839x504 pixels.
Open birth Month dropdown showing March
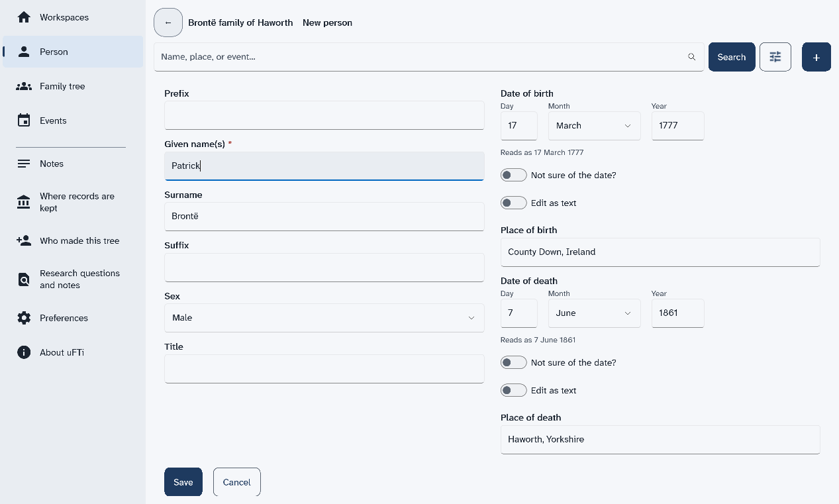[595, 126]
